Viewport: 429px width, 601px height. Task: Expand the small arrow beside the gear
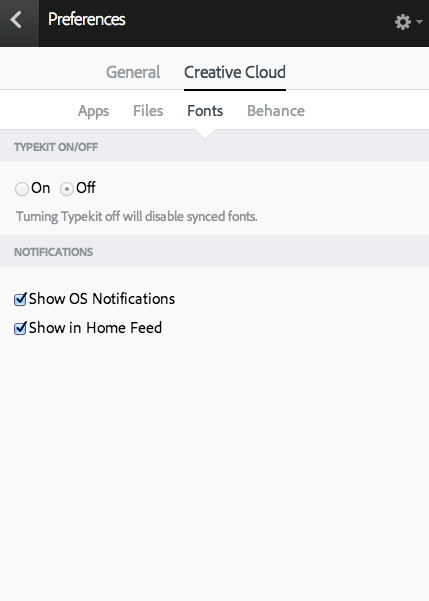(419, 22)
